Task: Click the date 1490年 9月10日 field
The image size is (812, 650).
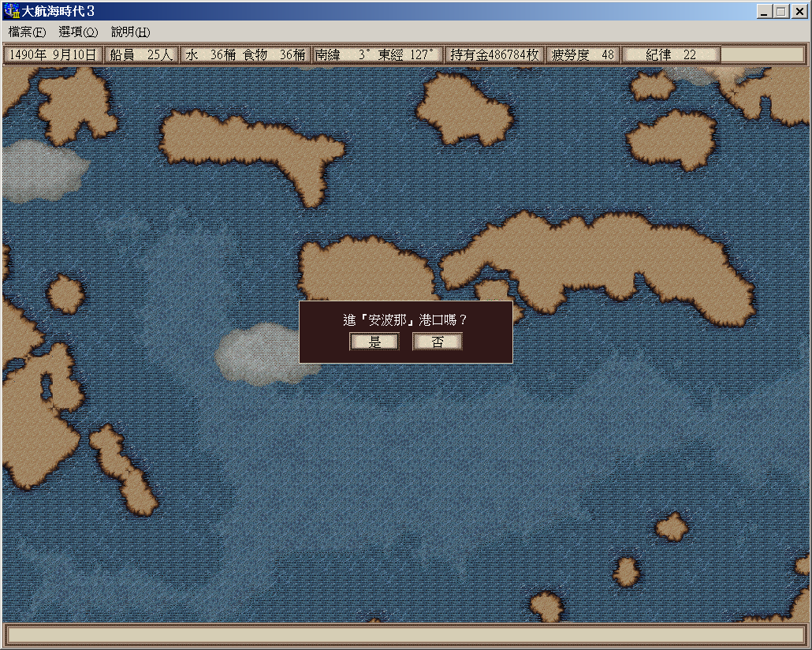Action: (x=53, y=55)
